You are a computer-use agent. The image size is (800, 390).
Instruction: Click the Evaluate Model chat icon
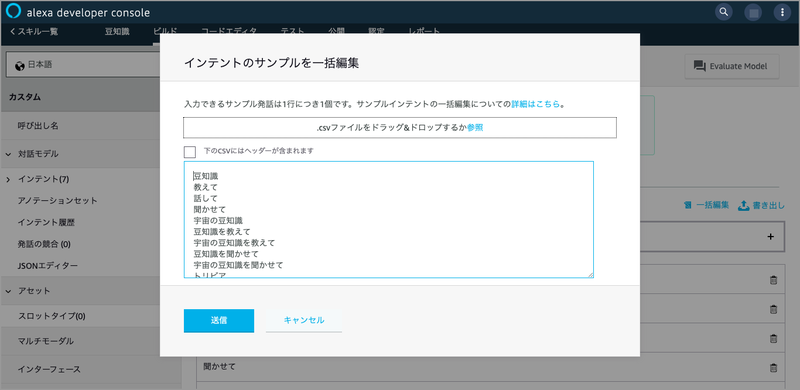(x=699, y=66)
